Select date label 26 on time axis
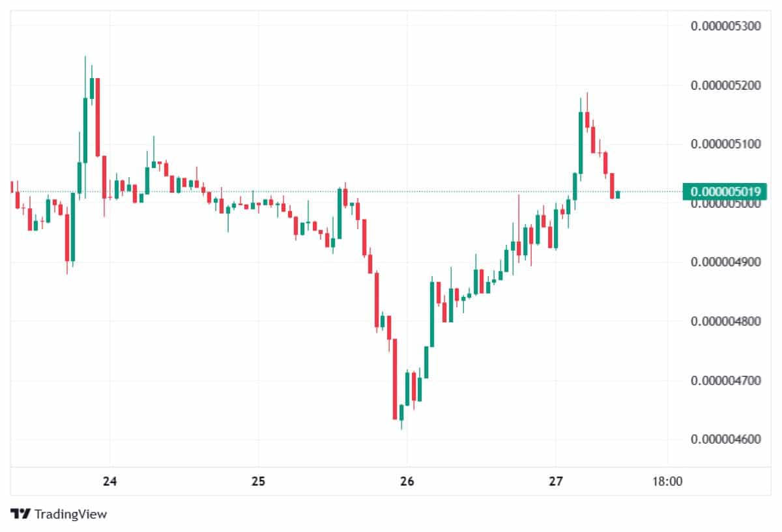 [407, 482]
